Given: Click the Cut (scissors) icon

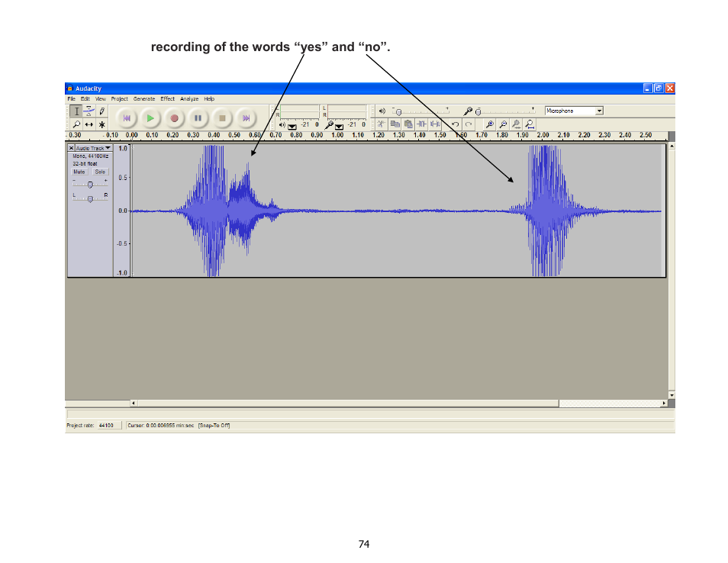Looking at the screenshot, I should (382, 124).
